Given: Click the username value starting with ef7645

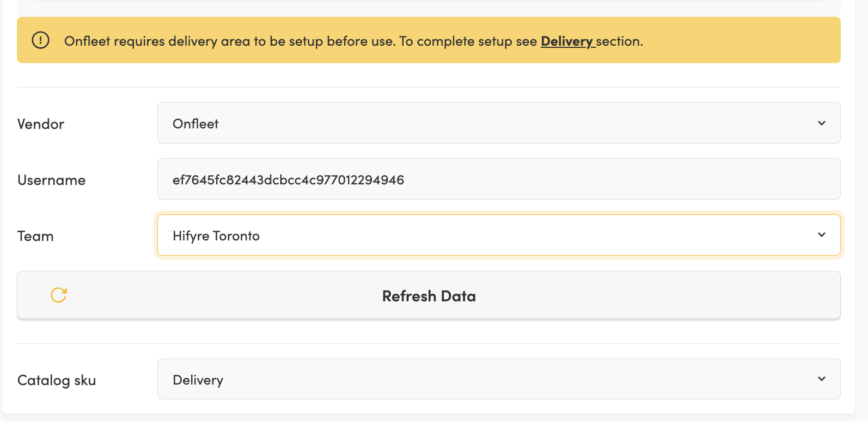Looking at the screenshot, I should click(x=288, y=180).
